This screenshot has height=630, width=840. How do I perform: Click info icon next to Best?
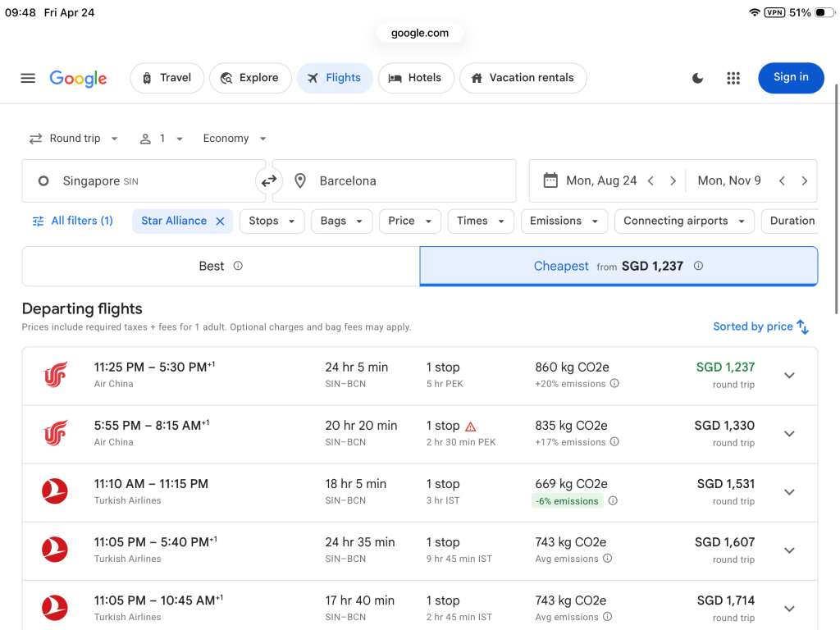[x=238, y=266]
